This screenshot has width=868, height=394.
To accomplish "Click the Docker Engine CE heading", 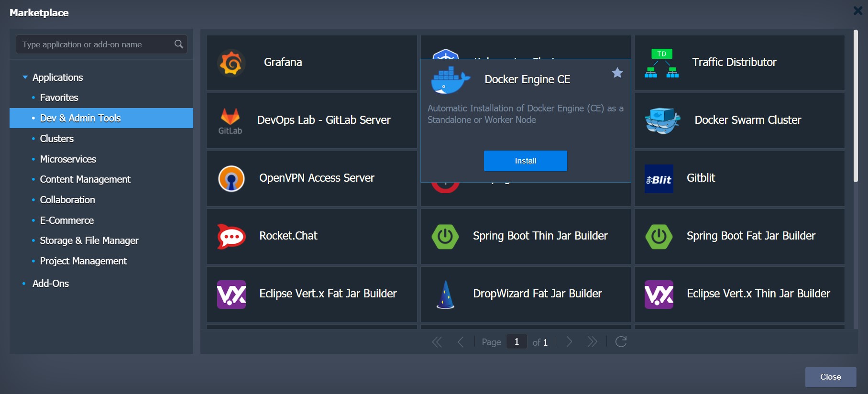I will pyautogui.click(x=527, y=79).
